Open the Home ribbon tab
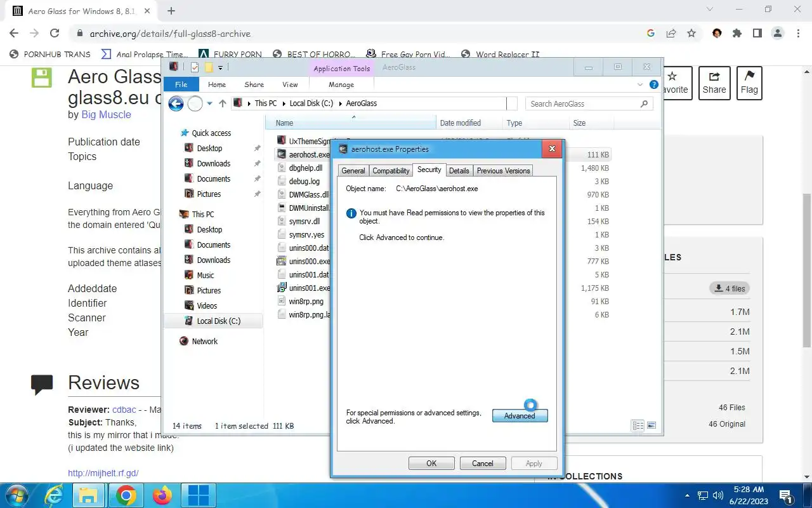The width and height of the screenshot is (812, 508). (217, 84)
